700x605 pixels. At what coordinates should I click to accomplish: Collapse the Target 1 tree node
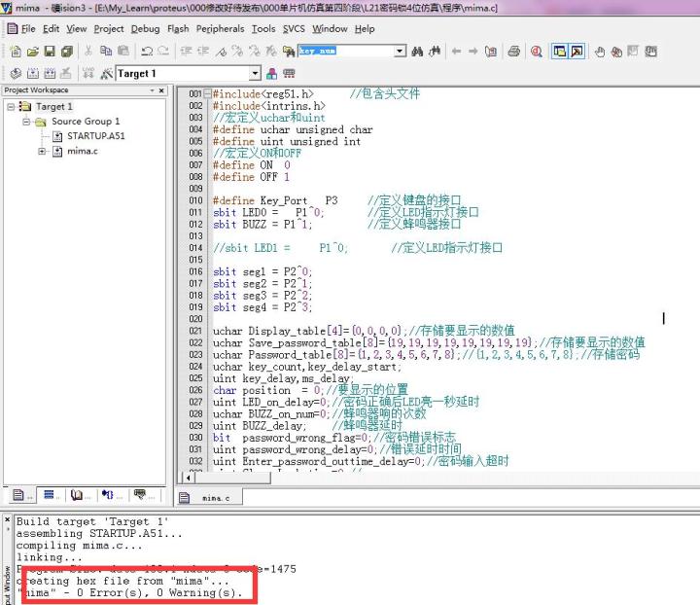(x=12, y=106)
